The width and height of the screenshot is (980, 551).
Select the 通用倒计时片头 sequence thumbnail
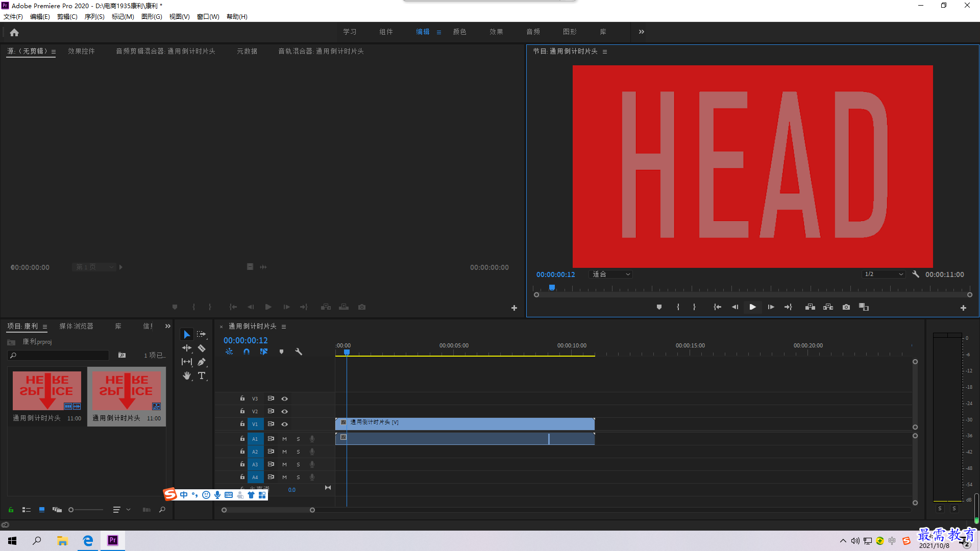tap(127, 391)
